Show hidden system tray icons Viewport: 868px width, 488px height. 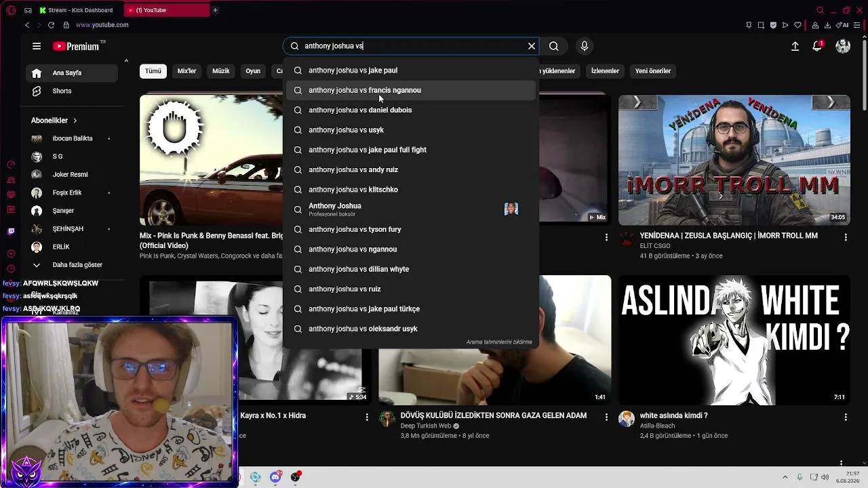pyautogui.click(x=785, y=477)
